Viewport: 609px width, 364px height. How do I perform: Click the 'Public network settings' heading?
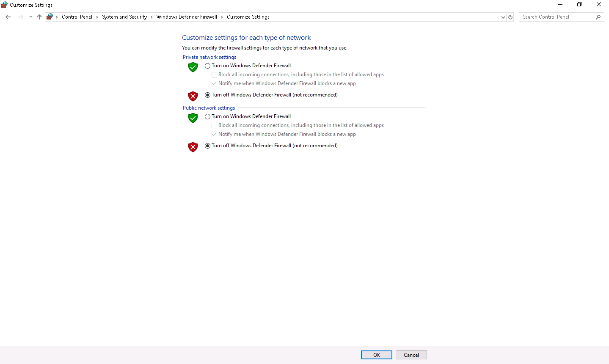[209, 108]
